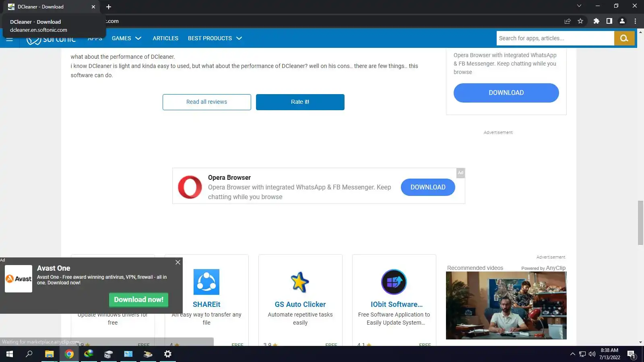The height and width of the screenshot is (362, 644).
Task: Click the Softonic search magnifier button
Action: [x=624, y=38]
